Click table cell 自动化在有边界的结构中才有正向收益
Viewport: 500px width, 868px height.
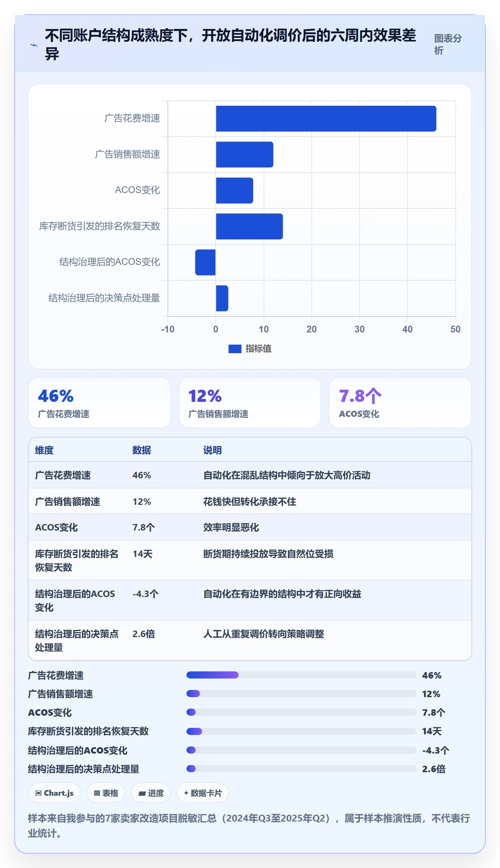click(x=282, y=594)
